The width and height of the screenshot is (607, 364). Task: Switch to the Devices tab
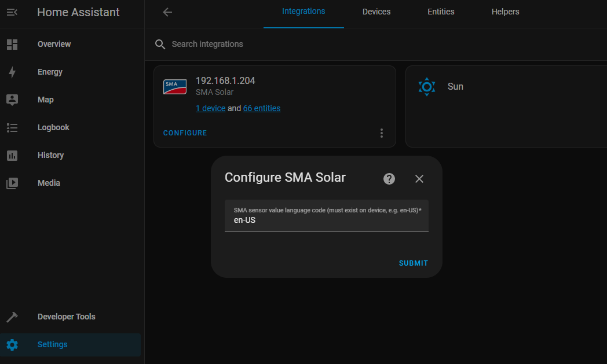click(x=376, y=12)
